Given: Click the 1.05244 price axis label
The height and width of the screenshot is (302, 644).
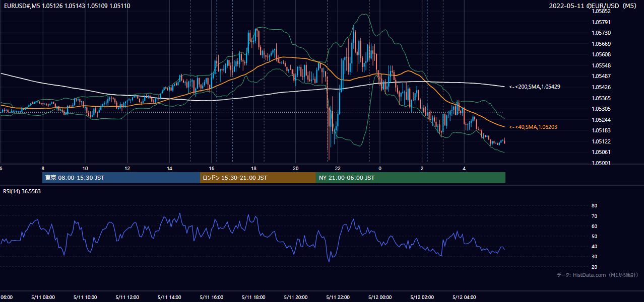Looking at the screenshot, I should tap(601, 120).
